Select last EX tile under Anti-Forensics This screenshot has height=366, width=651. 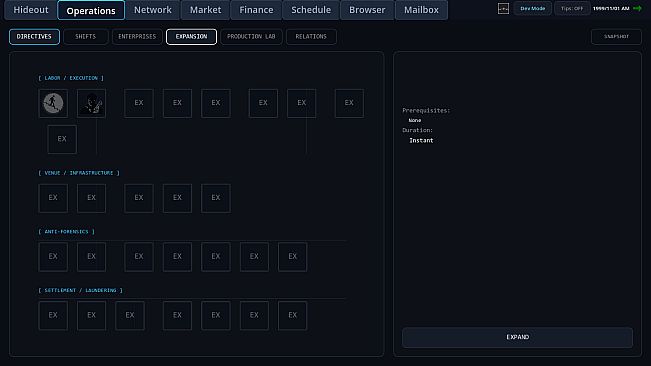pyautogui.click(x=293, y=257)
